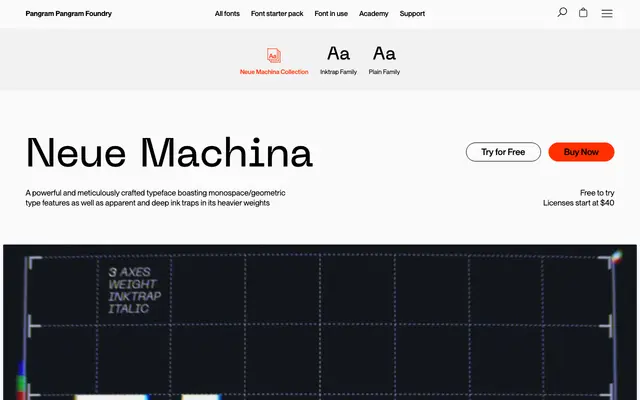Click the dark grid preview video
The height and width of the screenshot is (400, 640).
pos(320,322)
